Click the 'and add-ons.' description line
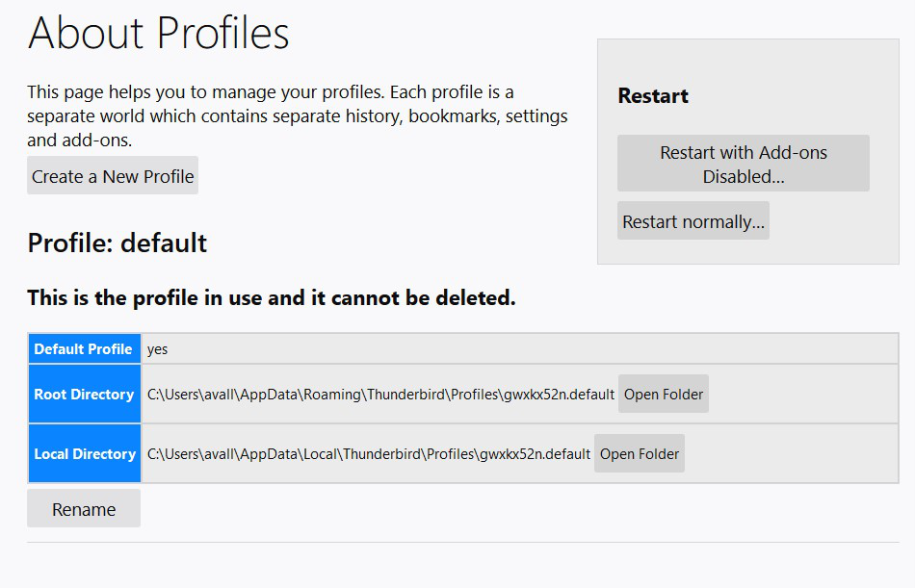Screen dimensions: 915x588 79,140
